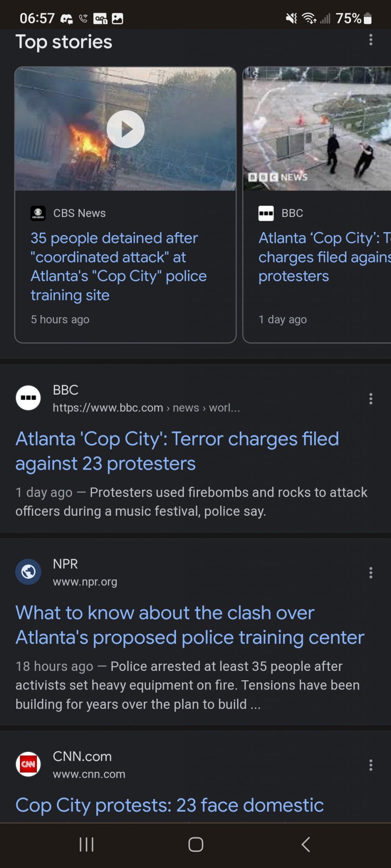391x868 pixels.
Task: Open NPR result three-dot menu
Action: (371, 573)
